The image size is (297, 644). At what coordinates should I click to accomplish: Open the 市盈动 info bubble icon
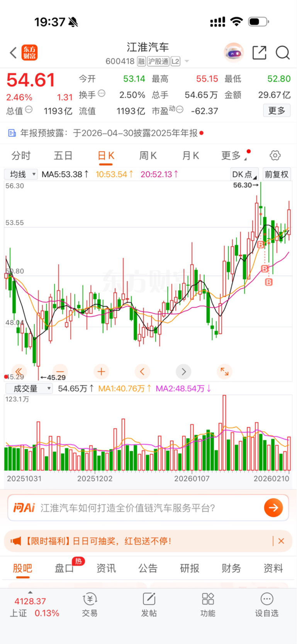tap(180, 110)
